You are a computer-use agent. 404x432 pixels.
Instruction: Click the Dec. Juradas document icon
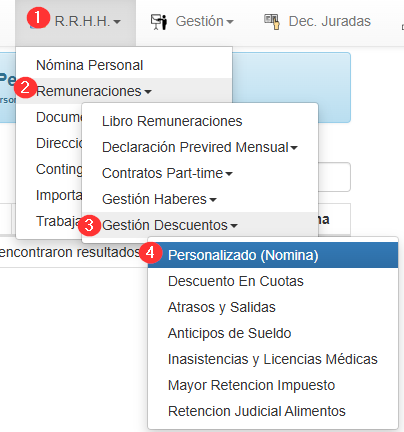point(272,22)
